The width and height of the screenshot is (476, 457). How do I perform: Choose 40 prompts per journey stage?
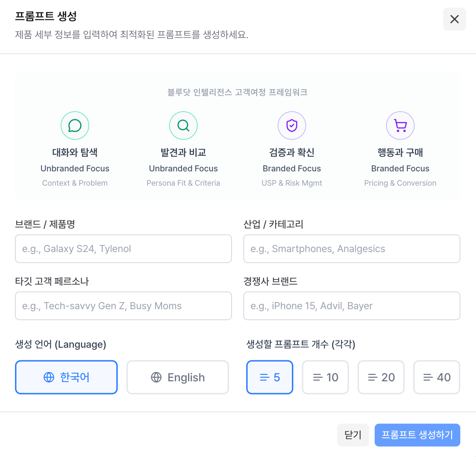[436, 377]
